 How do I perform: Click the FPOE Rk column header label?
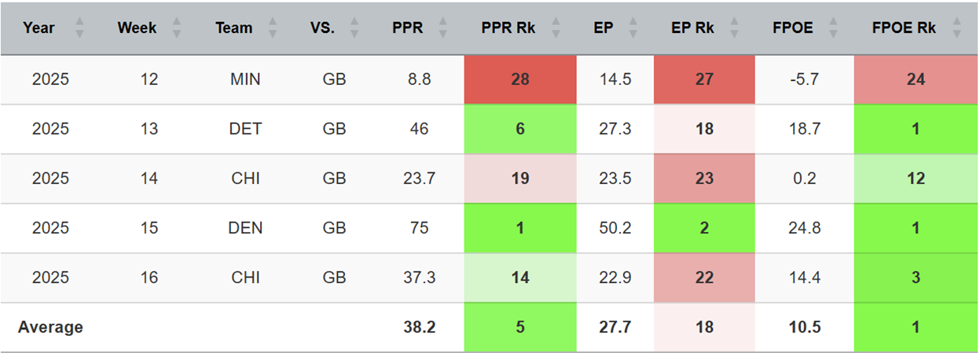tap(904, 28)
